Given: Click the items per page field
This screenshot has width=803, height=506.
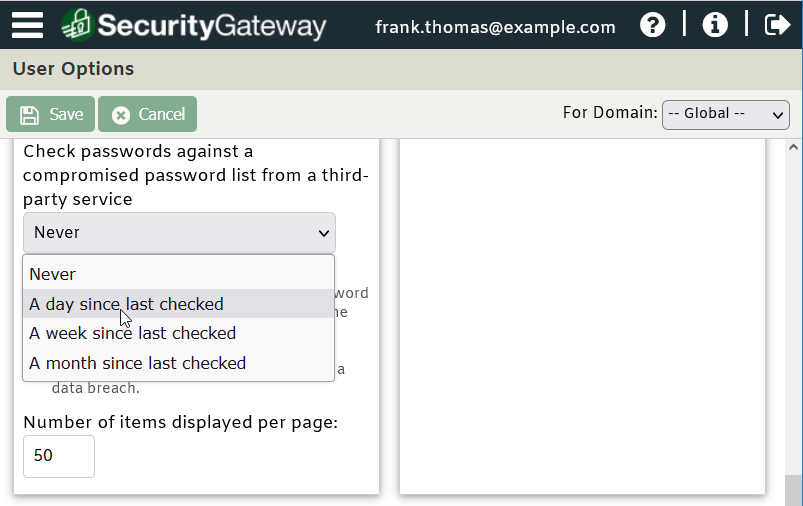Looking at the screenshot, I should pyautogui.click(x=59, y=456).
